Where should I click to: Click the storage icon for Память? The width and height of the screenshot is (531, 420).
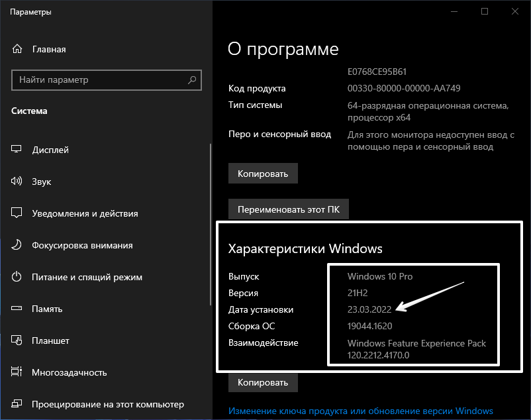[18, 309]
